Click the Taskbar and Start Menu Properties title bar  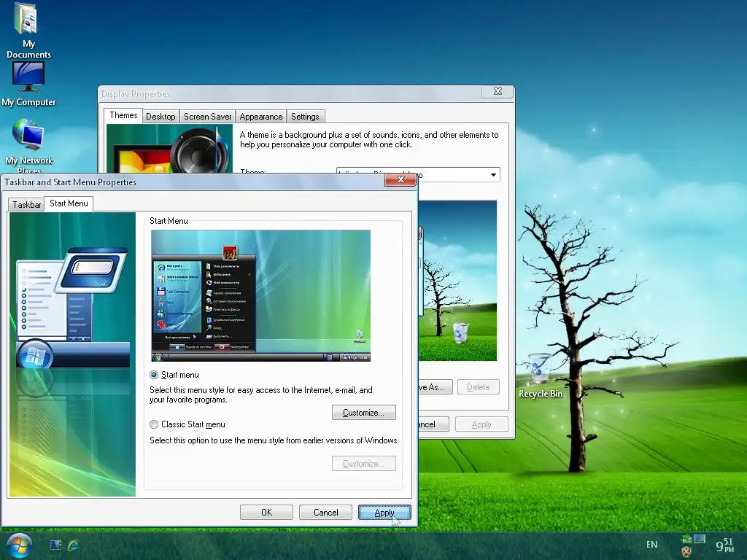[193, 182]
